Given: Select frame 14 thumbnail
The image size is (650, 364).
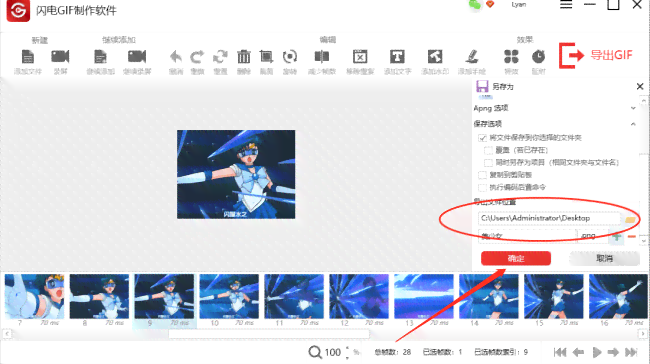Looking at the screenshot, I should [x=489, y=296].
